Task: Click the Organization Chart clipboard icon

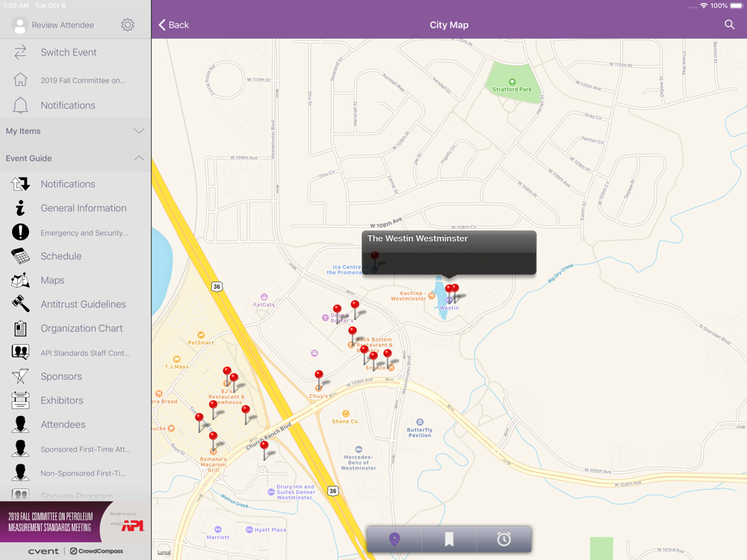Action: [20, 329]
